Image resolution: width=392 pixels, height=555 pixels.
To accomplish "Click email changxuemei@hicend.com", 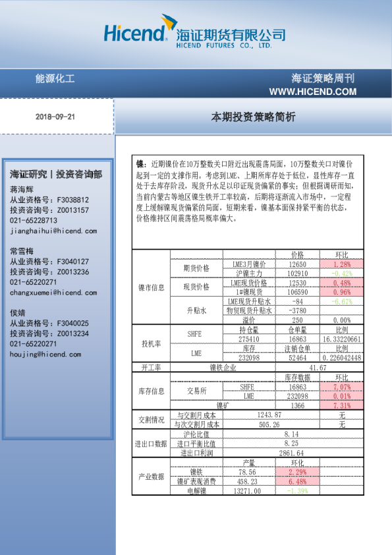I will [x=53, y=293].
